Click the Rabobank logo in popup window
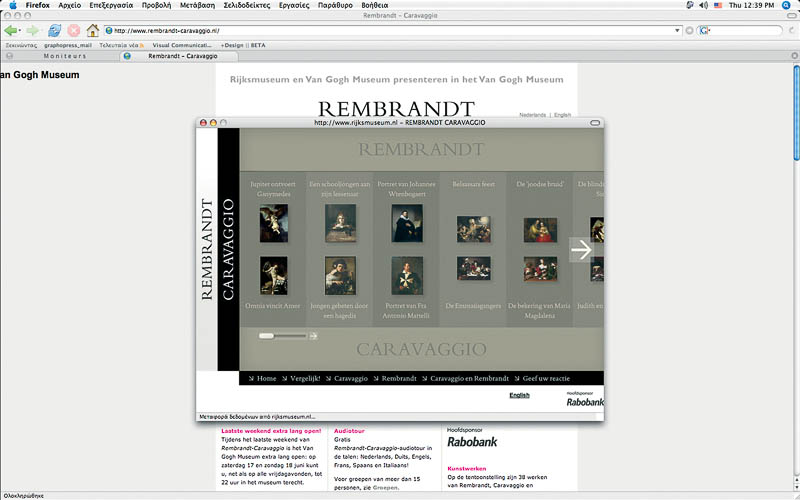800x500 pixels. point(585,402)
